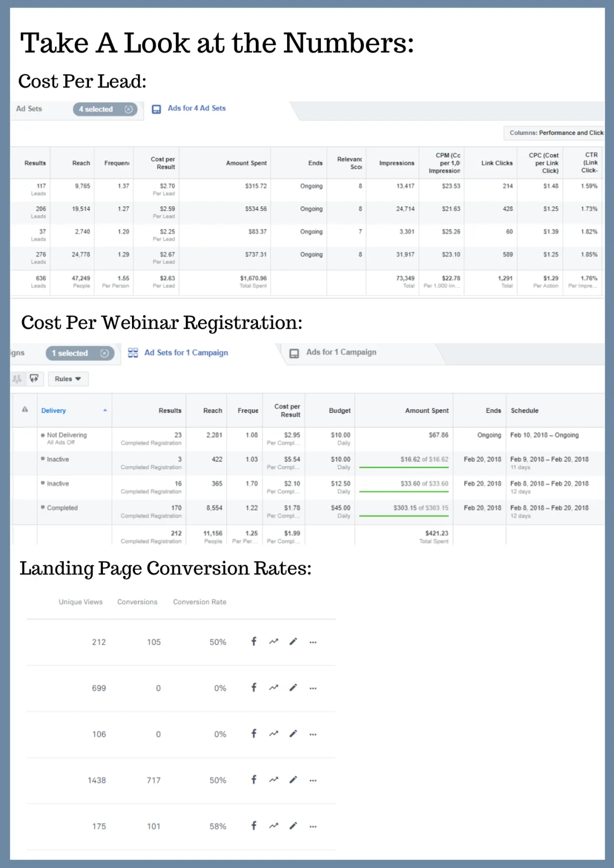The image size is (614, 868).
Task: Open more options for the 1438 views row
Action: (x=313, y=780)
